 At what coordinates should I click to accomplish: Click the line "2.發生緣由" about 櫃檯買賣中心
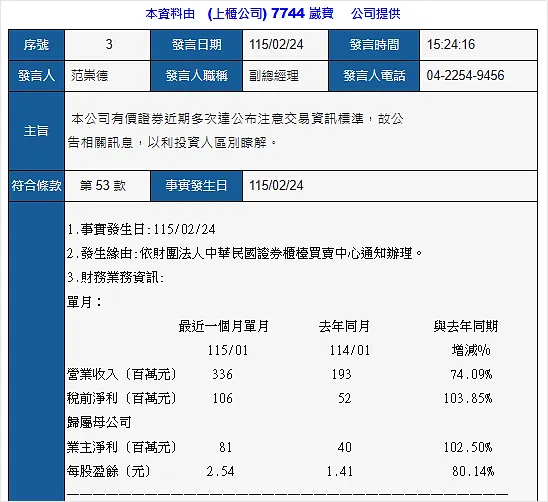[x=245, y=253]
